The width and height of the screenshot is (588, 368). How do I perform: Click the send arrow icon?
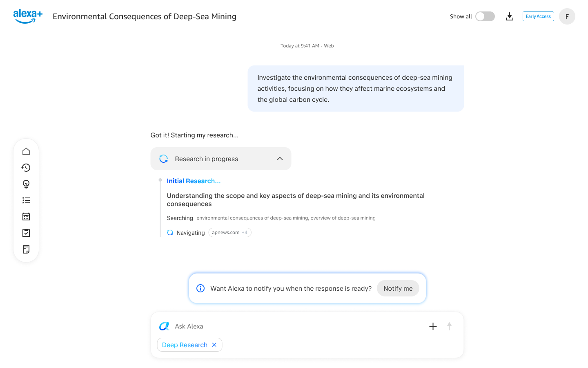point(449,326)
